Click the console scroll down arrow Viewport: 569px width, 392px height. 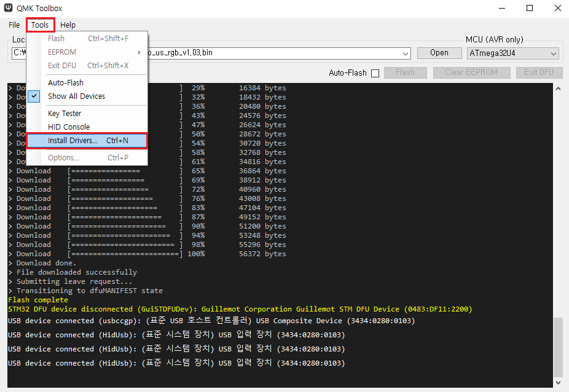pyautogui.click(x=558, y=383)
